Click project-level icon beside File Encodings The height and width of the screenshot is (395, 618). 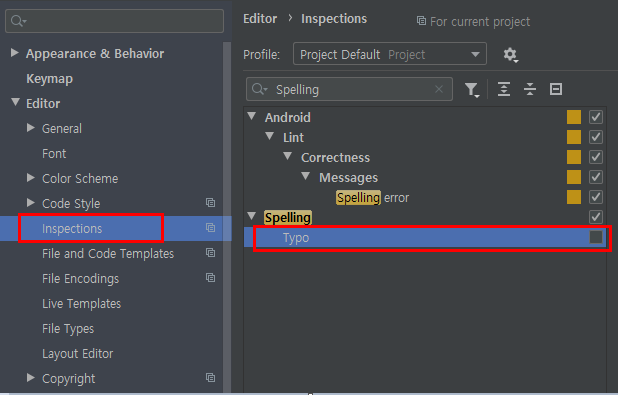[x=210, y=278]
